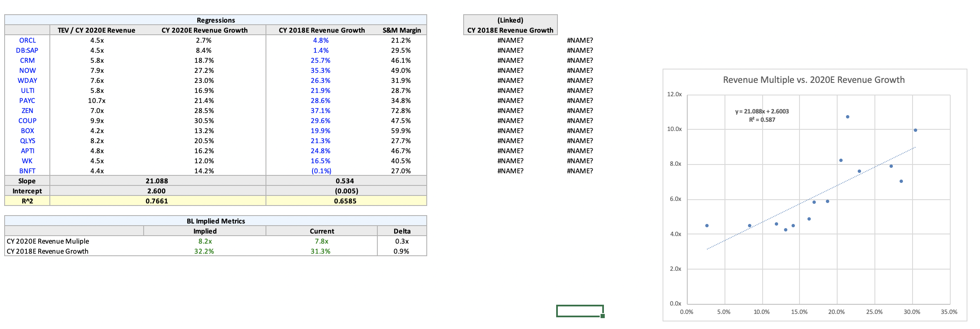Click the BL Implied Metrics header
Screen dimensions: 980x329
pyautogui.click(x=216, y=221)
